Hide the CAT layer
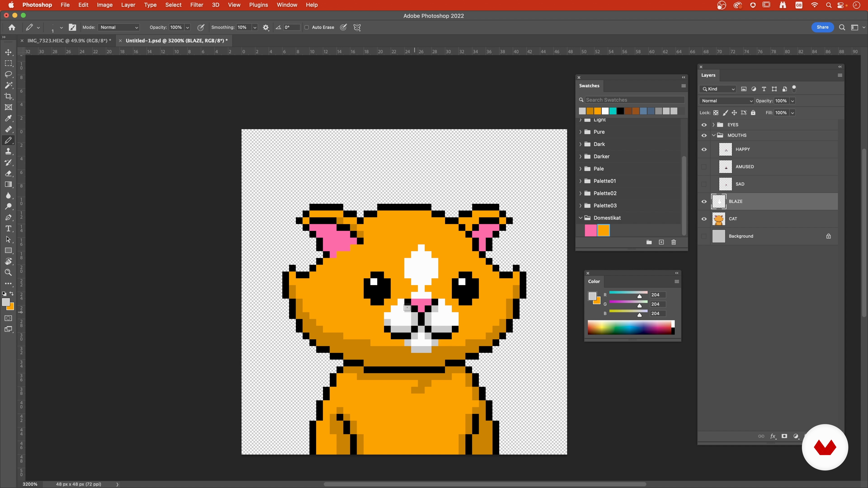Image resolution: width=868 pixels, height=488 pixels. 704,219
